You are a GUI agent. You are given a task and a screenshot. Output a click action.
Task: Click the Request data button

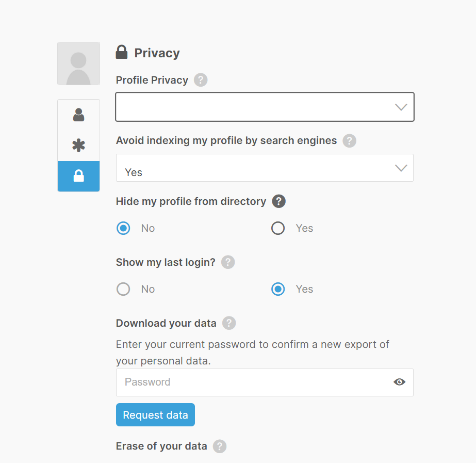155,415
